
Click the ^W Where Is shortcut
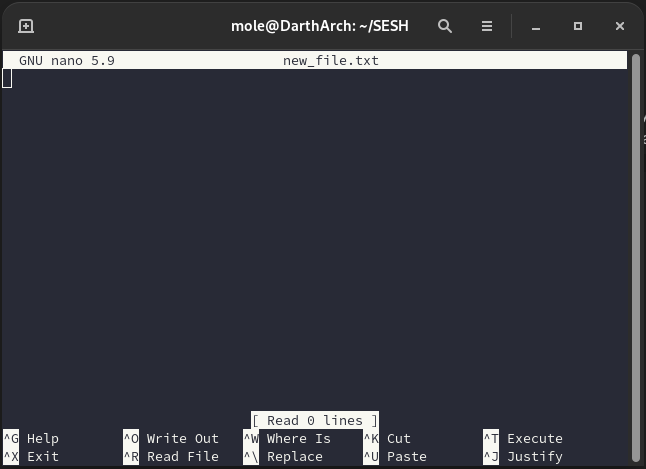(288, 438)
